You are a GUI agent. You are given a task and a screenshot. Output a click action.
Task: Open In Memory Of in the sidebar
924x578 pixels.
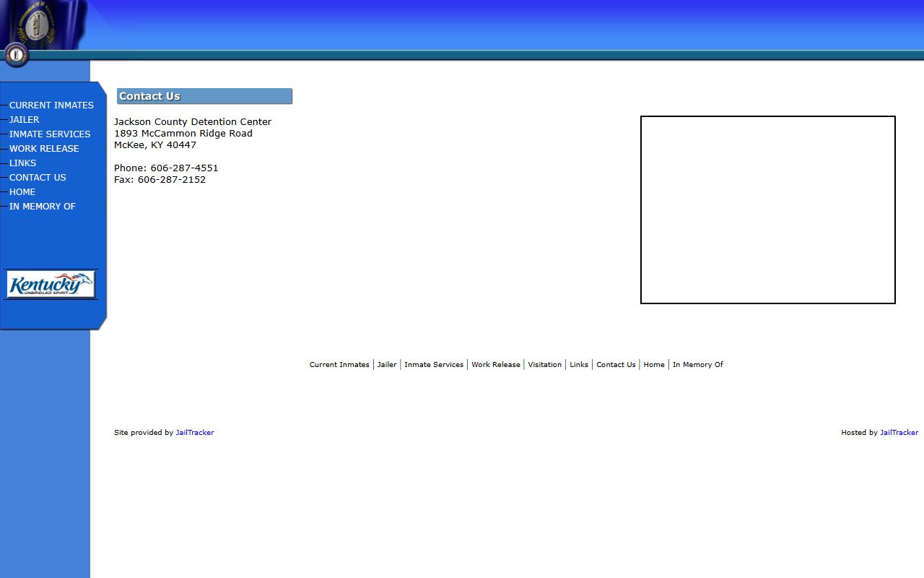43,207
